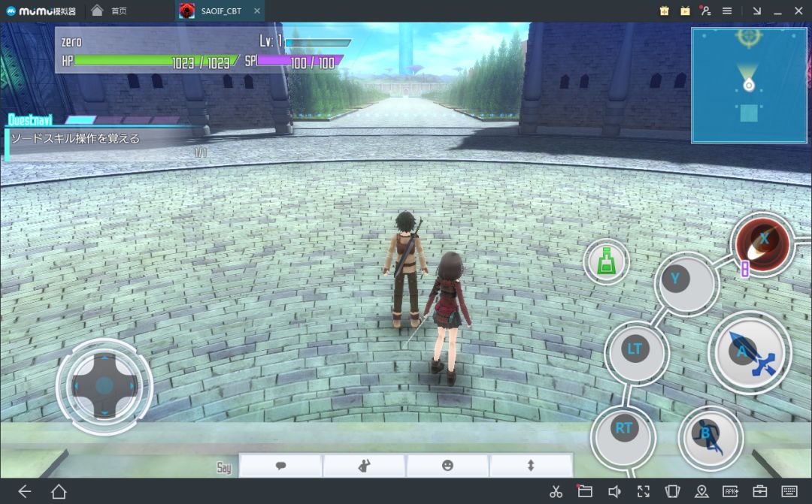Open the toolbox icon
The width and height of the screenshot is (812, 504).
point(759,491)
